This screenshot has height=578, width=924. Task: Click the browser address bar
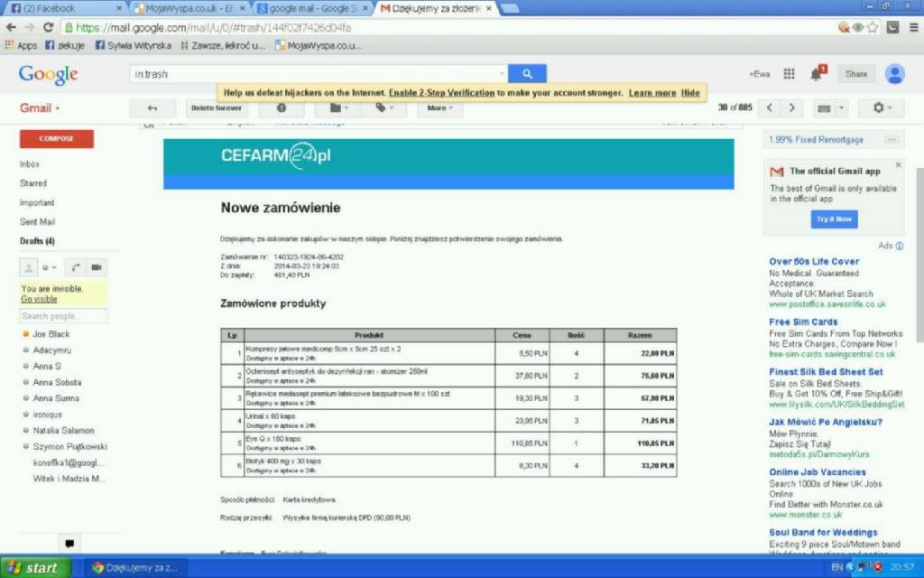(x=448, y=27)
